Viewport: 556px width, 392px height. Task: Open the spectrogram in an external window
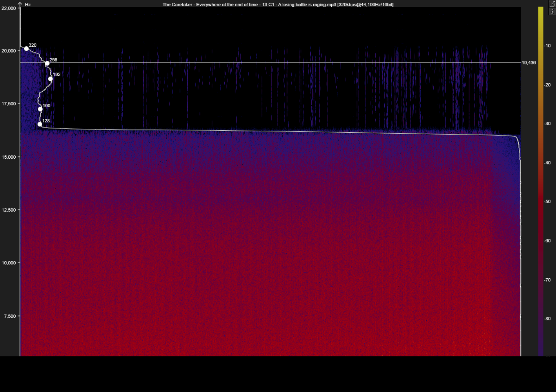[552, 4]
